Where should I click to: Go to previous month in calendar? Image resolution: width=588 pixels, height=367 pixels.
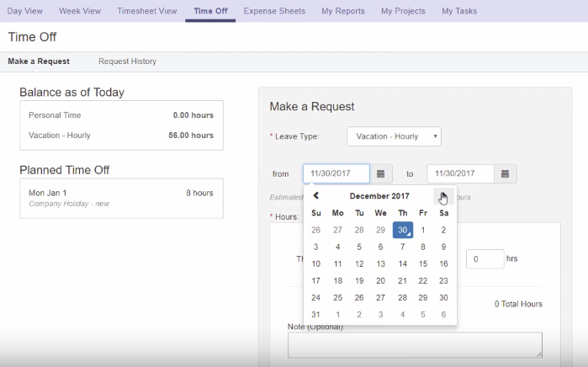(316, 196)
